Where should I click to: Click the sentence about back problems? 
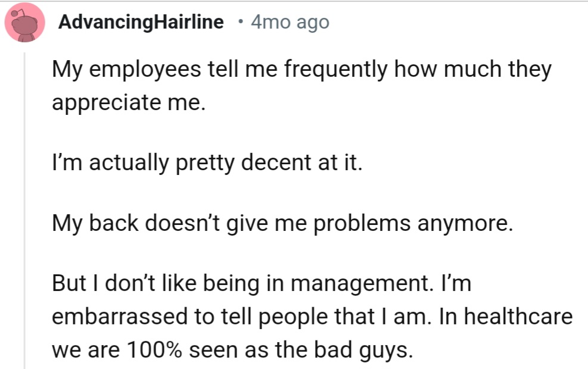[x=282, y=223]
